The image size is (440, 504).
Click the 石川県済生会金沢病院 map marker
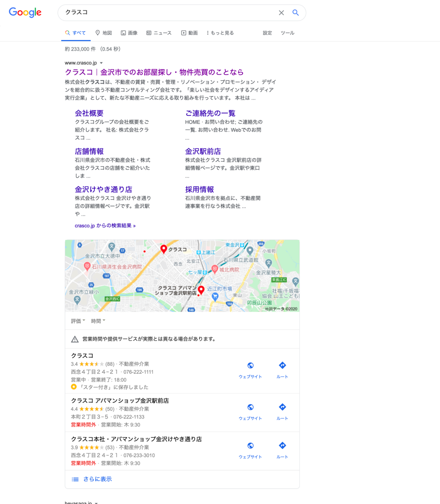[x=87, y=266]
